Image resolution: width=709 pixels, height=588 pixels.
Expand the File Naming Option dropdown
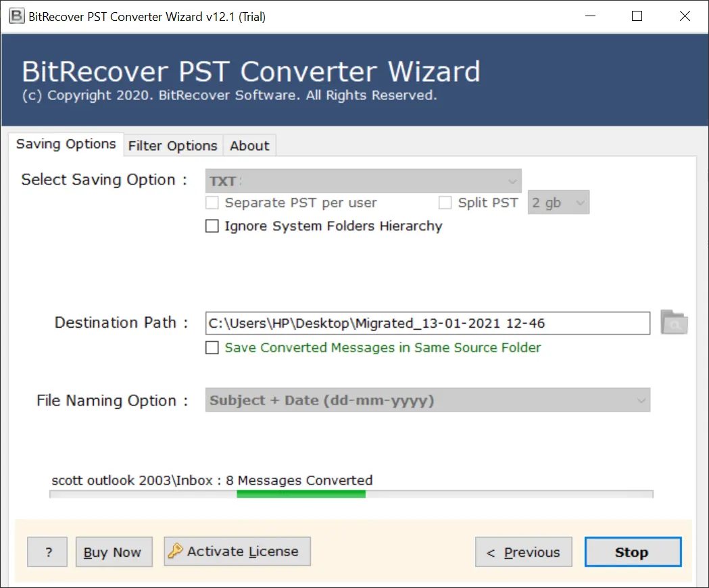[x=427, y=400]
